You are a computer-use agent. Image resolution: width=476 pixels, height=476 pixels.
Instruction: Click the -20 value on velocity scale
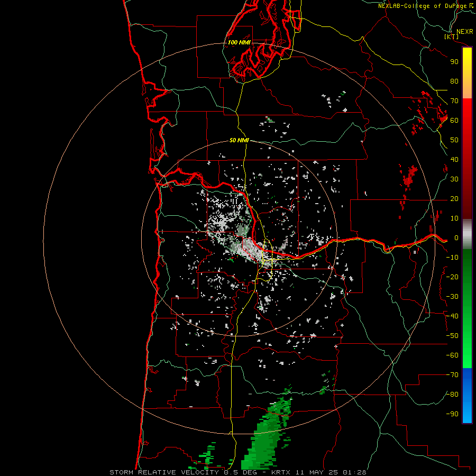[x=452, y=277]
